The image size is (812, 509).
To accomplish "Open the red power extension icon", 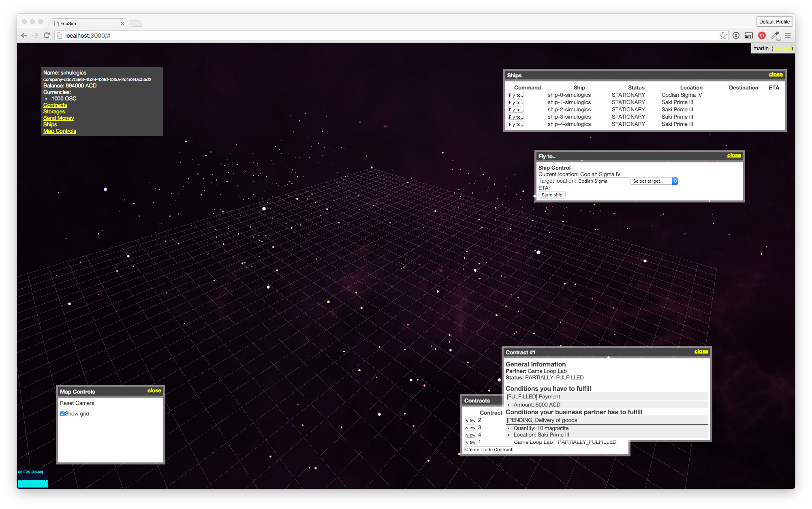I will pyautogui.click(x=762, y=36).
